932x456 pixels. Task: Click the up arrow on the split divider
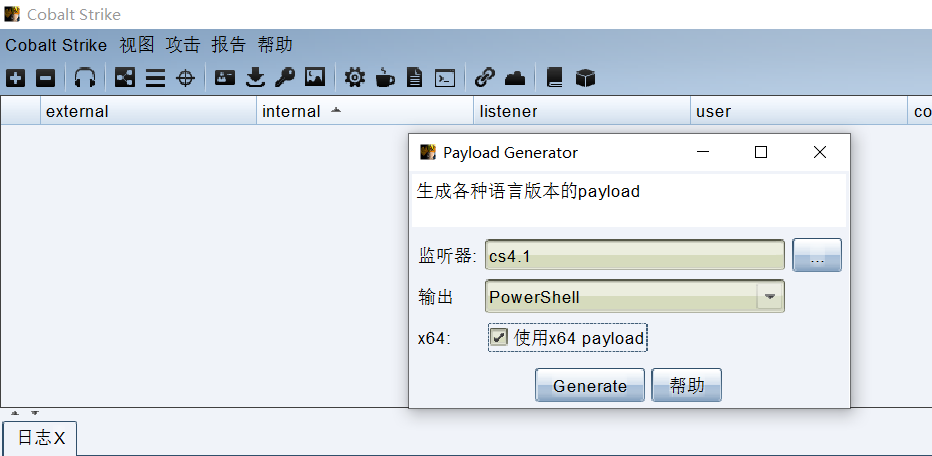click(15, 413)
